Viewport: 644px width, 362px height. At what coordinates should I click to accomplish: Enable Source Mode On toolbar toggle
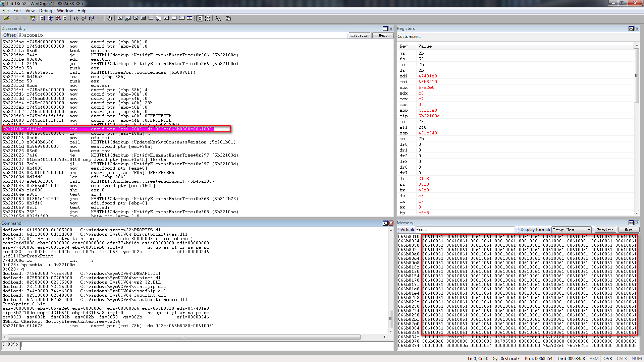[x=200, y=18]
